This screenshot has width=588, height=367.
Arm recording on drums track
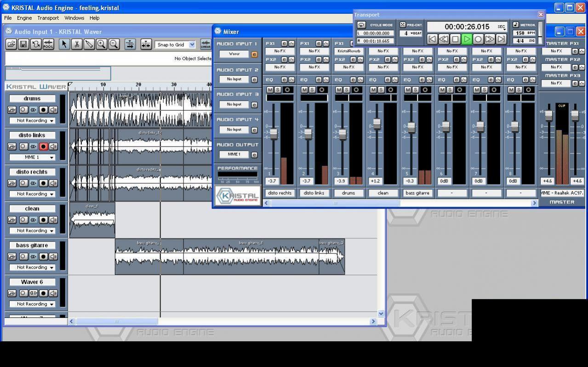[x=43, y=110]
